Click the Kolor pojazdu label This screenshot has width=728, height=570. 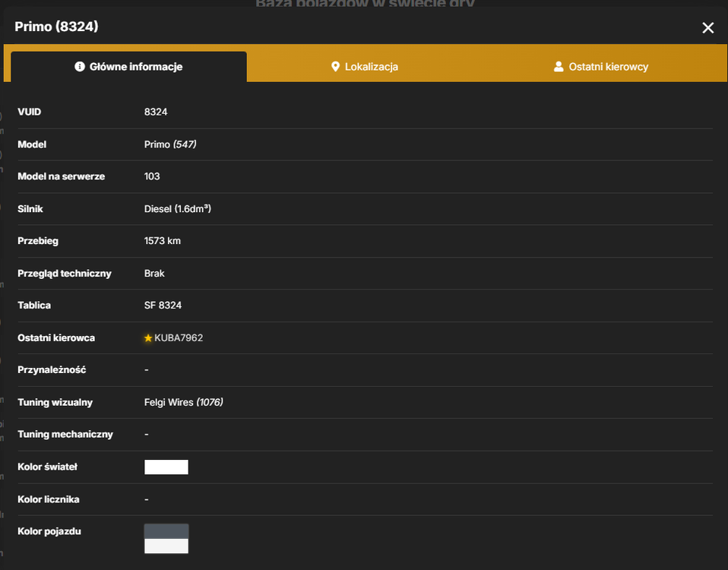[49, 531]
